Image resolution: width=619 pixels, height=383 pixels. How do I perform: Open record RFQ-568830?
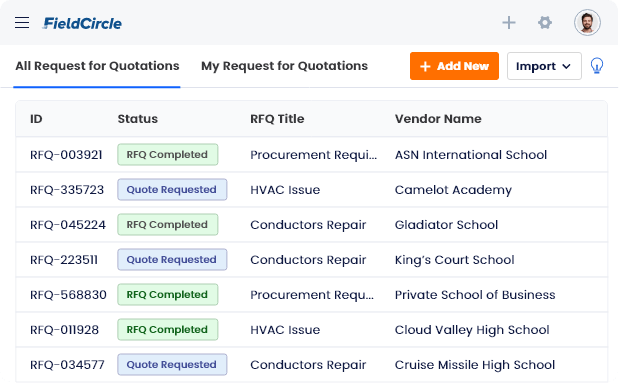click(x=68, y=295)
